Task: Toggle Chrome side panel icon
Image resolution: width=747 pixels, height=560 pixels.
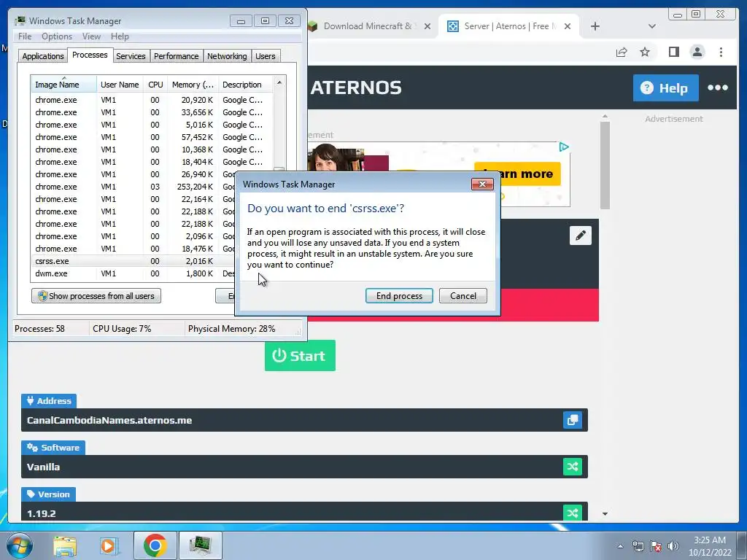Action: click(673, 52)
